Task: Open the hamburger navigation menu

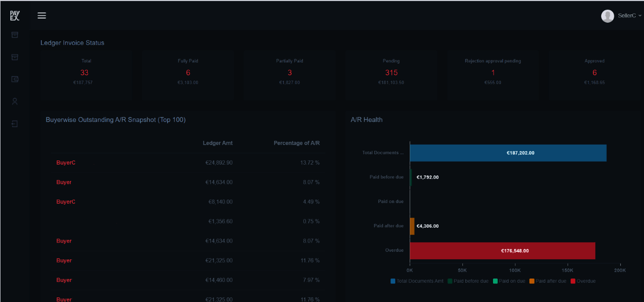Action: (x=42, y=15)
